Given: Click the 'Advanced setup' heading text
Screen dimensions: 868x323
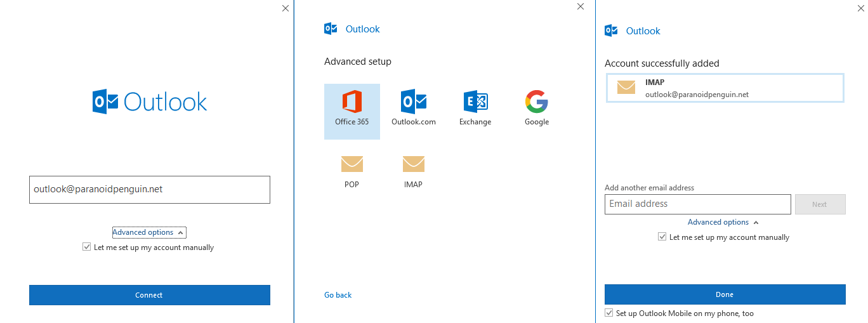Looking at the screenshot, I should [358, 62].
